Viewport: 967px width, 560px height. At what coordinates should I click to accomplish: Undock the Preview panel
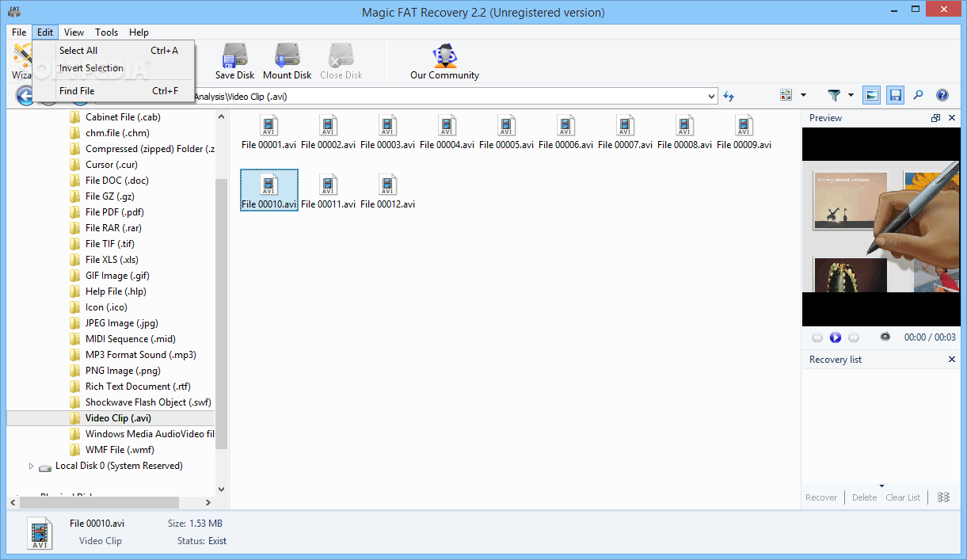(x=936, y=118)
